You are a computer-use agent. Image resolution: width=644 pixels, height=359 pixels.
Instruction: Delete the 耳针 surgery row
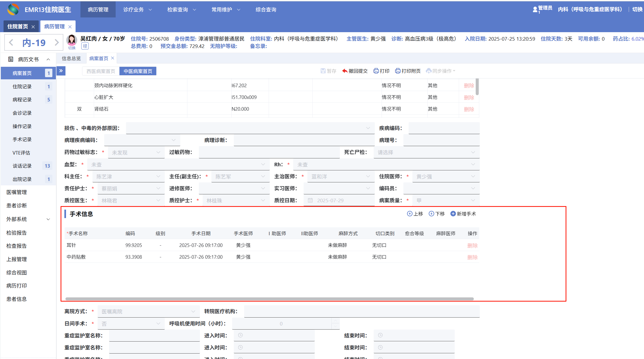click(472, 245)
